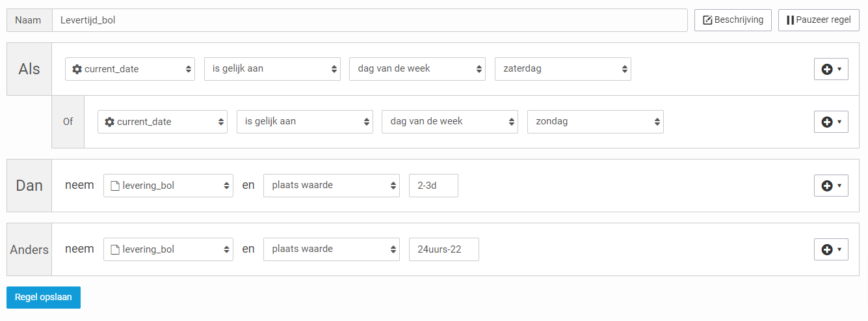Click the value field showing 2-3d
The image size is (868, 321).
click(x=434, y=186)
